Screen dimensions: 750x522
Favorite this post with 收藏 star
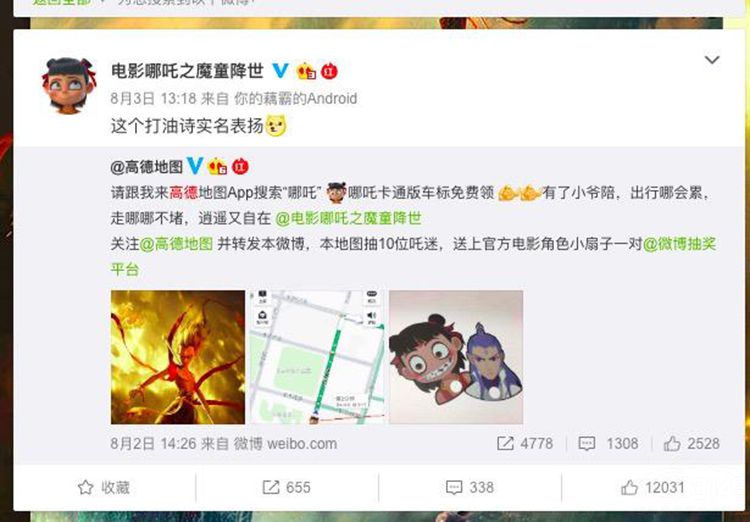104,488
